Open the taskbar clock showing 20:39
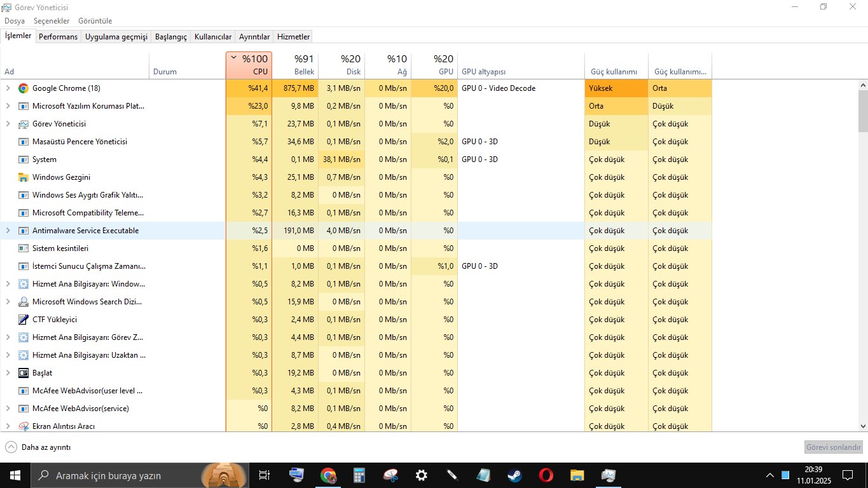The height and width of the screenshot is (488, 868). pos(814,475)
